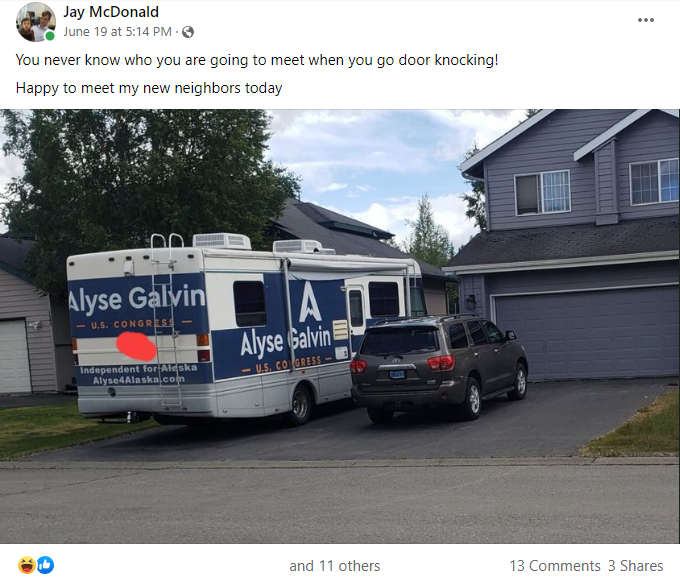Click the large A logo on the RV side
This screenshot has width=680, height=584.
click(x=311, y=302)
